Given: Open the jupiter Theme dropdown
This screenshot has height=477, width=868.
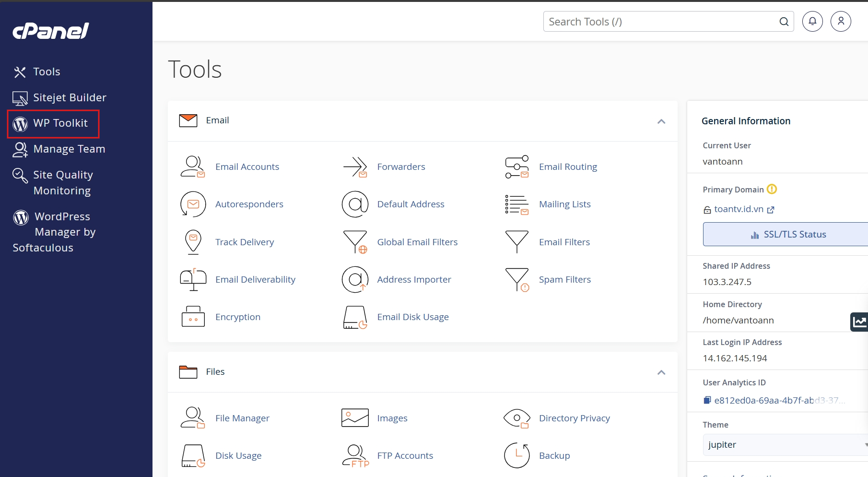Looking at the screenshot, I should click(786, 445).
